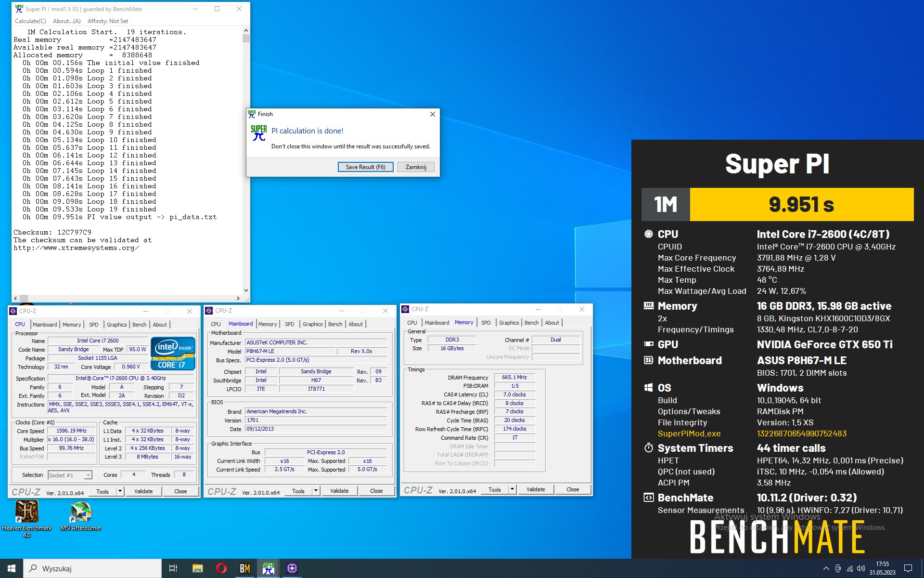Click Super PI scrollbar down arrow
The image size is (924, 578).
(246, 290)
